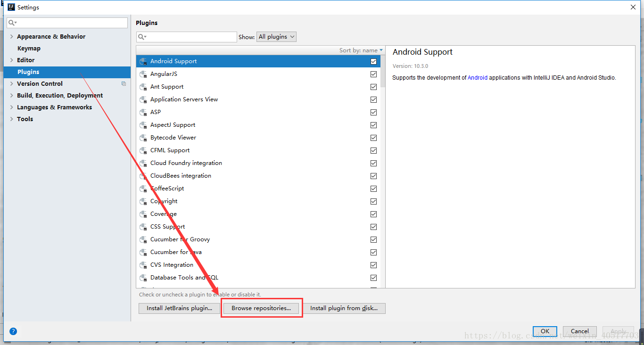Uncheck the CoffeeScript plugin

point(373,189)
